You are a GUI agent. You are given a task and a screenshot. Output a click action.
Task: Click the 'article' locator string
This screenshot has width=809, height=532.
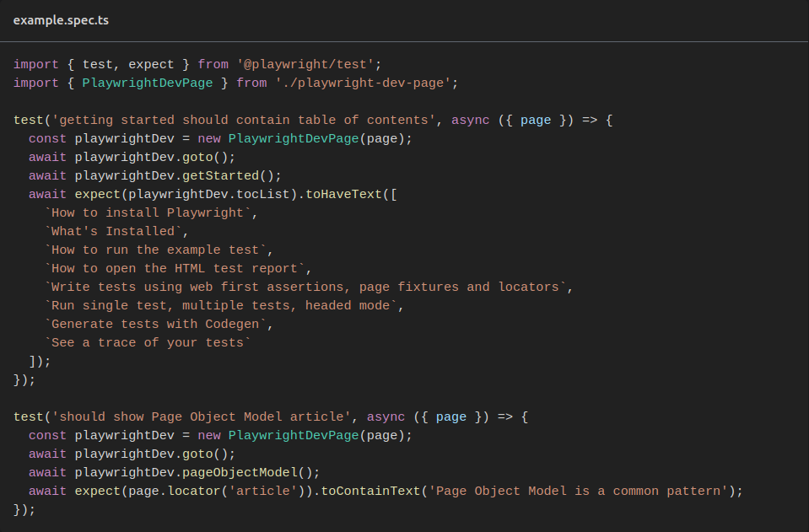262,492
